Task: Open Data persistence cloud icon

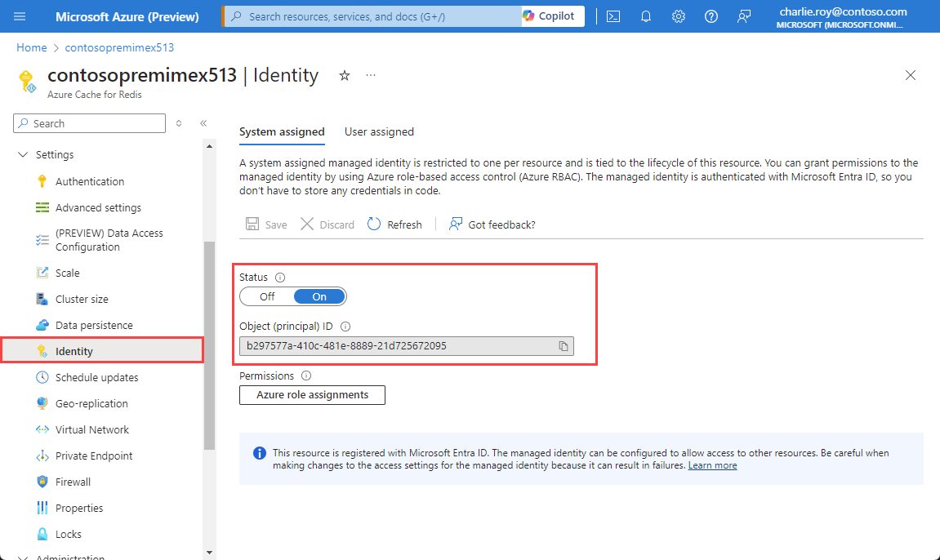Action: coord(42,325)
